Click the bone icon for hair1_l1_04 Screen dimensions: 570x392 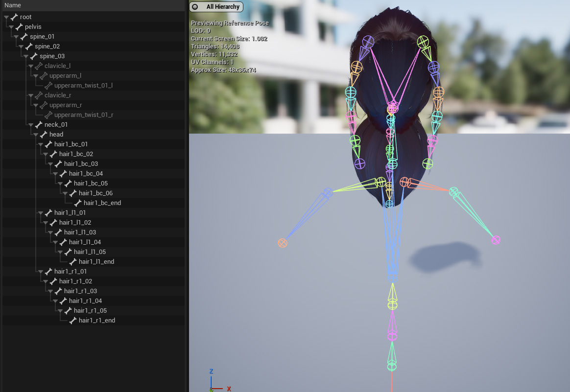tap(63, 242)
